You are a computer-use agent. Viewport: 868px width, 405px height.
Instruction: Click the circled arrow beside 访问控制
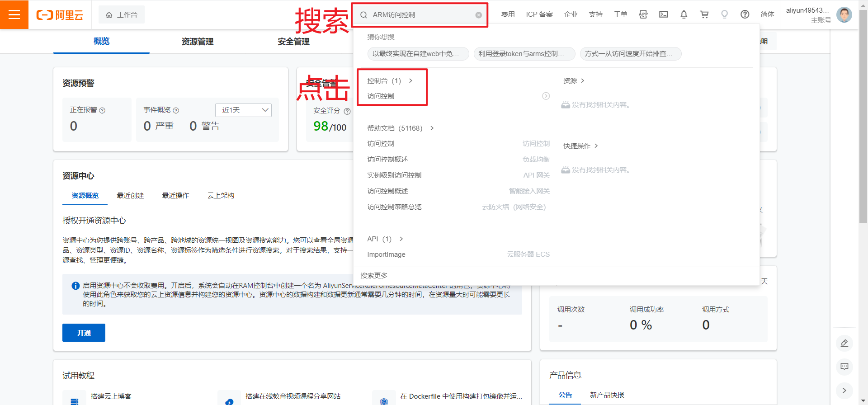pos(546,96)
